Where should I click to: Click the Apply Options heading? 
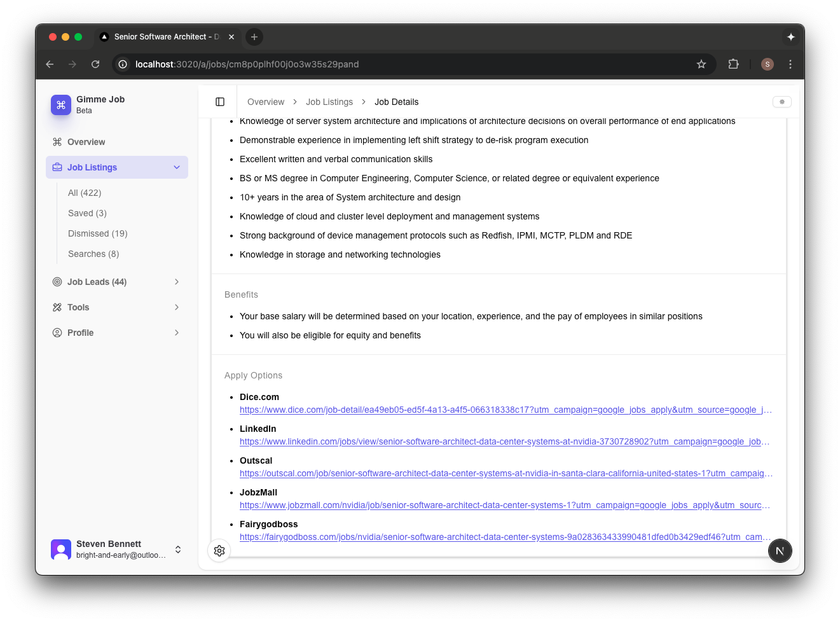[x=253, y=375]
